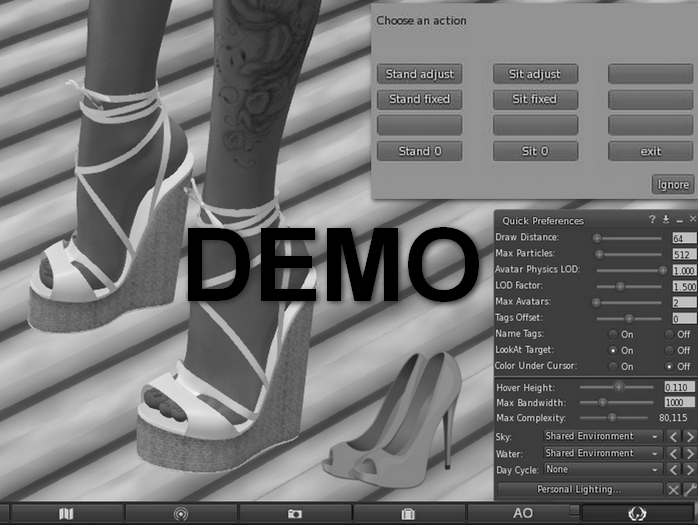Toggle the AO toolbar button
This screenshot has width=698, height=525.
pyautogui.click(x=523, y=514)
